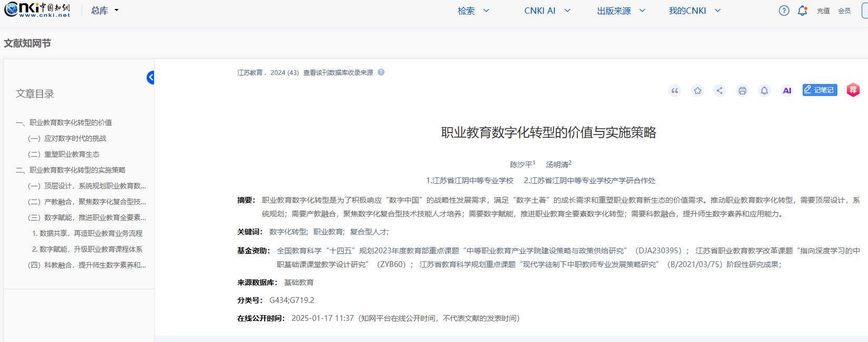Collapse the article outline sidebar

pyautogui.click(x=150, y=78)
